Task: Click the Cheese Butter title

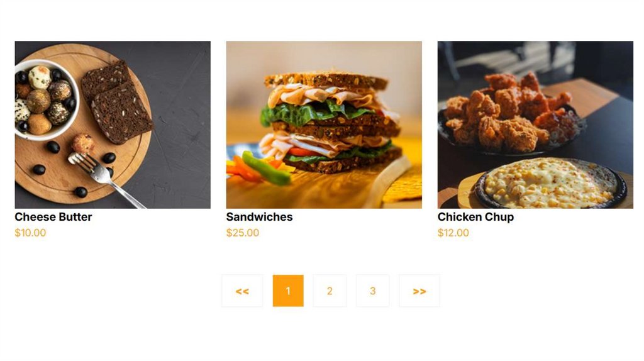Action: point(53,217)
